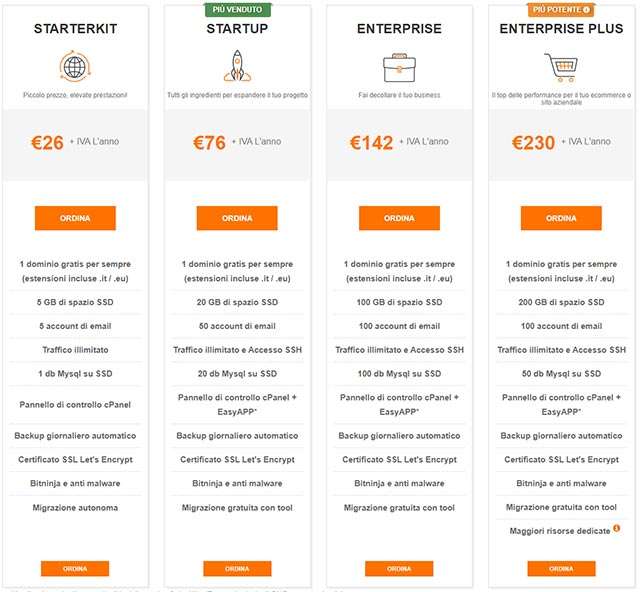Click bottom ORDINA button under Enterprise

click(x=398, y=568)
